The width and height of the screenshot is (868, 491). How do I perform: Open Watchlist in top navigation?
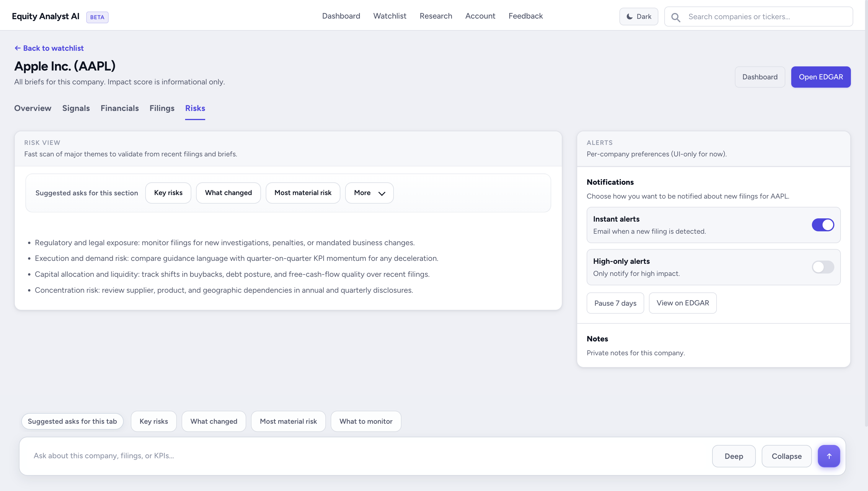coord(390,16)
